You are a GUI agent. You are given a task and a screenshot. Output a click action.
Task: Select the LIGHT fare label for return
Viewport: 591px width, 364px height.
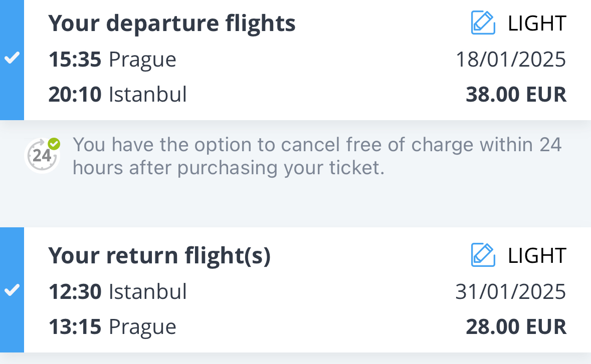click(537, 255)
